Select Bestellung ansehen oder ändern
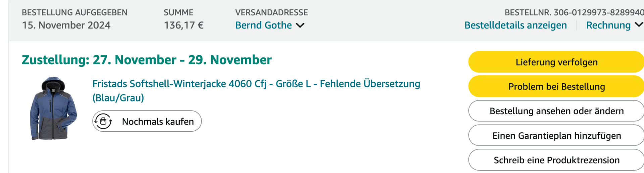Screen dimensions: 644x173 556,111
